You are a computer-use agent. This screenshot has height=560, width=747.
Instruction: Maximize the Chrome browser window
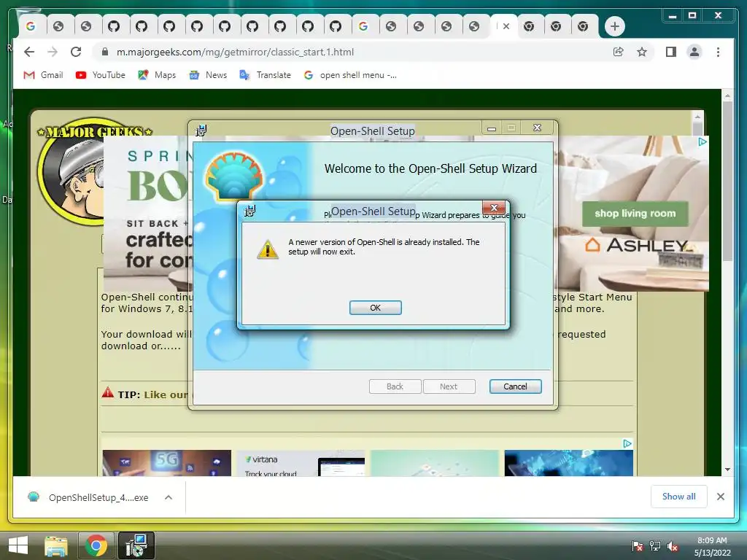pyautogui.click(x=692, y=16)
